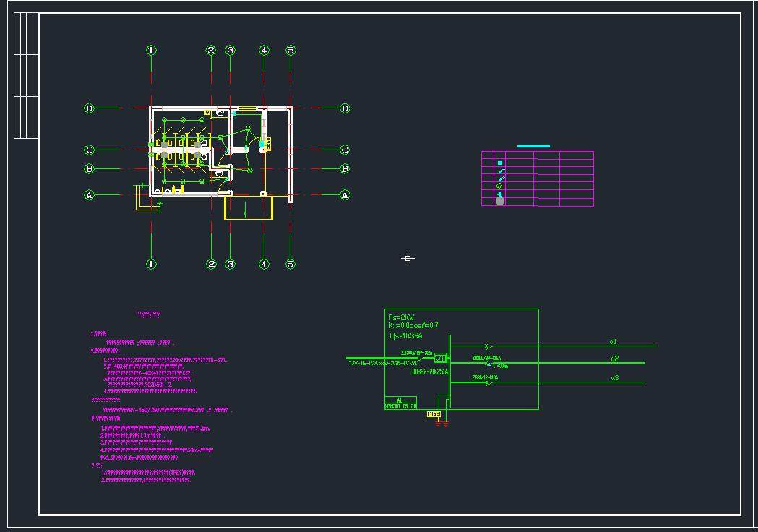Image resolution: width=758 pixels, height=532 pixels.
Task: Click the 'AL' panel name label
Action: point(400,400)
